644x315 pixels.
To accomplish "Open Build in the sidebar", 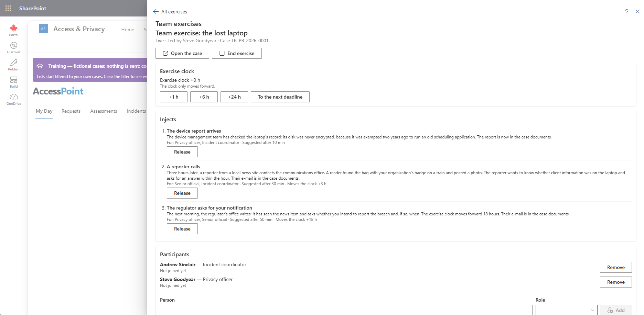I will (14, 82).
